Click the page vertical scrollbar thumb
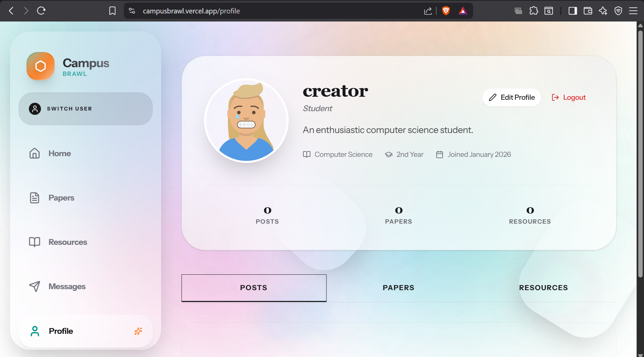 pyautogui.click(x=640, y=154)
